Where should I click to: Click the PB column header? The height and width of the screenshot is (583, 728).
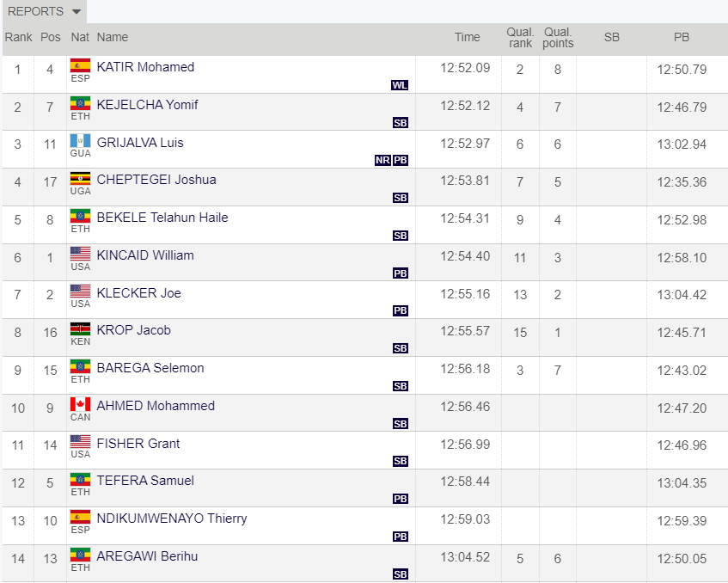coord(682,37)
